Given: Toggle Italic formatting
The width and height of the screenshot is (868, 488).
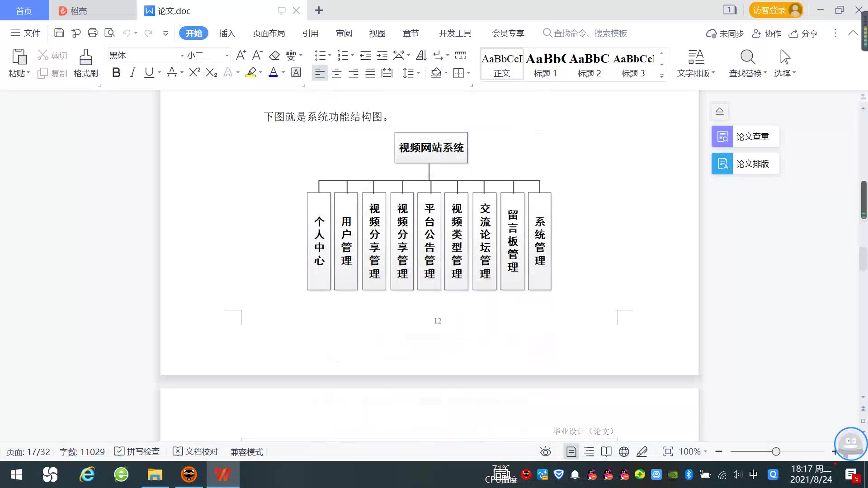Looking at the screenshot, I should point(132,72).
